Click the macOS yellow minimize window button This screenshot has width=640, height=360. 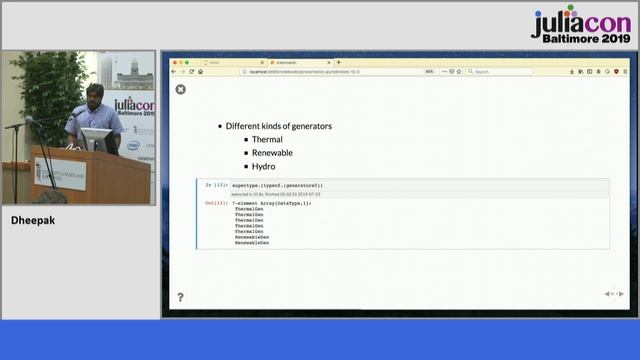(181, 62)
